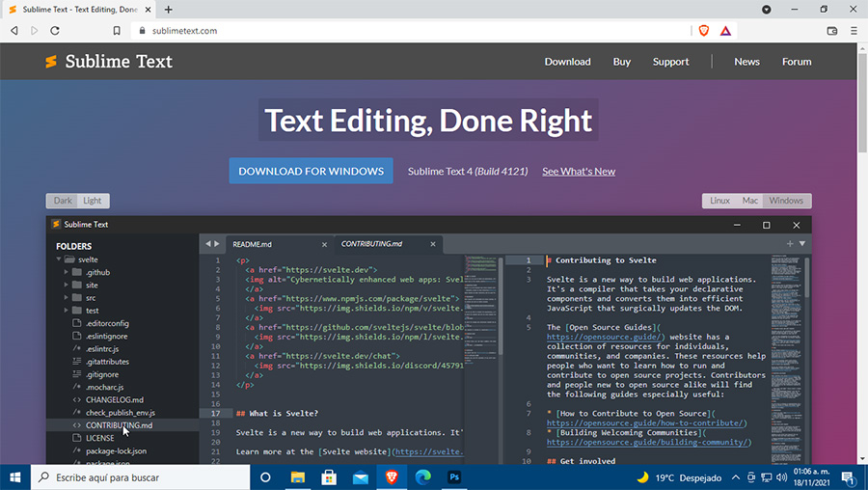Viewport: 868px width, 490px height.
Task: Select Mac platform screenshot
Action: click(x=750, y=201)
